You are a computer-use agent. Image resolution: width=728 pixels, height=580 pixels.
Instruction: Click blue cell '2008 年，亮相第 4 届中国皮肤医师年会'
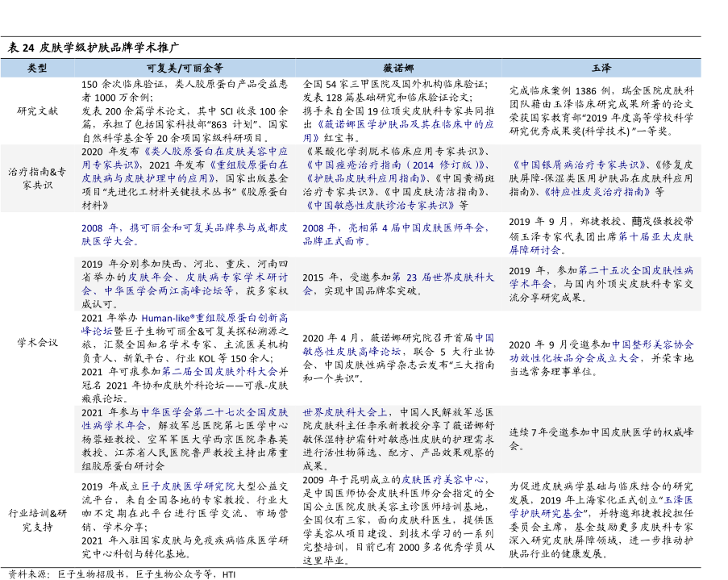(x=396, y=235)
